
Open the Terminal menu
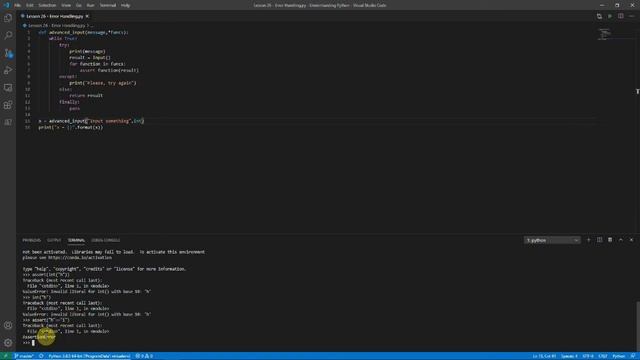pos(108,5)
